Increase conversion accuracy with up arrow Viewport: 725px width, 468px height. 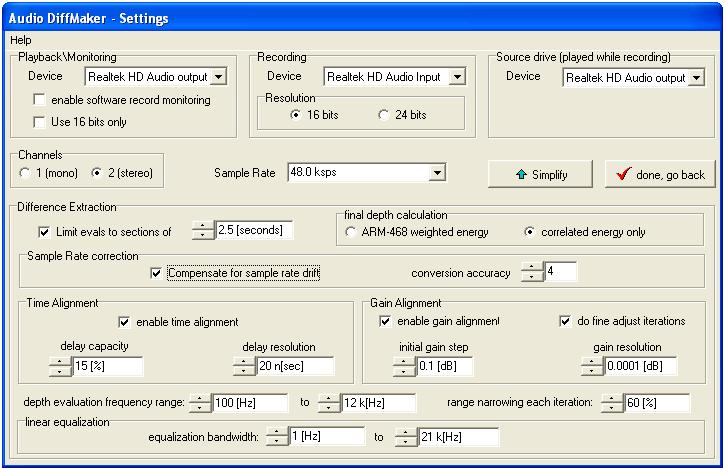tap(532, 266)
